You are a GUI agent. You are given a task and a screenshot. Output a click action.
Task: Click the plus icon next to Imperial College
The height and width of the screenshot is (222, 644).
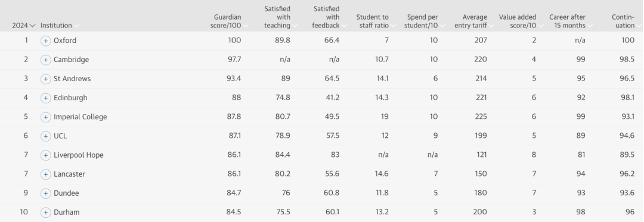(45, 117)
